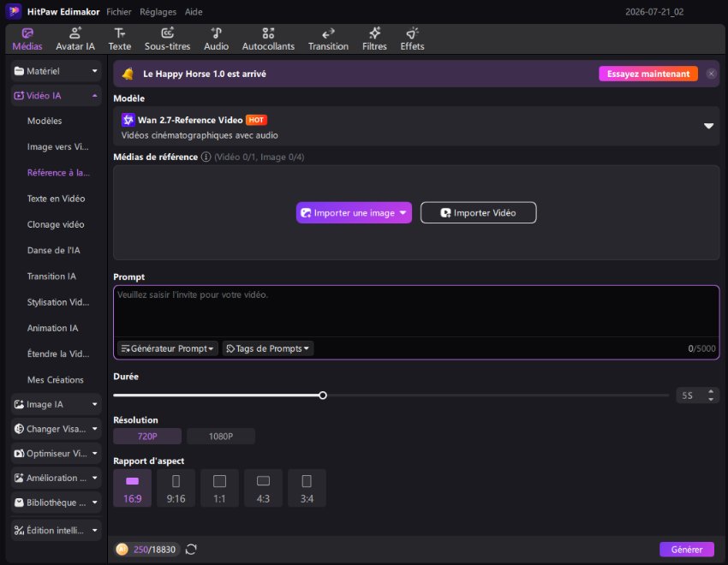Refresh the credits balance
The height and width of the screenshot is (565, 728).
[191, 550]
